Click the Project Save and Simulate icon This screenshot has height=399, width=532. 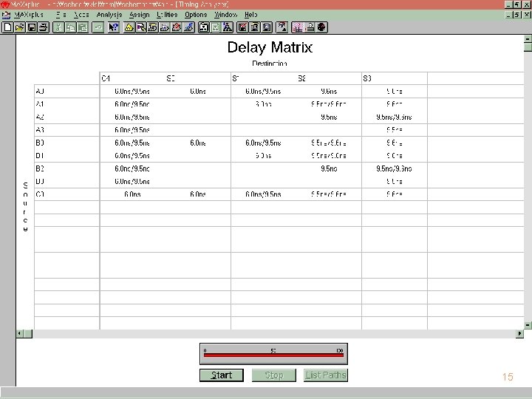coord(267,27)
